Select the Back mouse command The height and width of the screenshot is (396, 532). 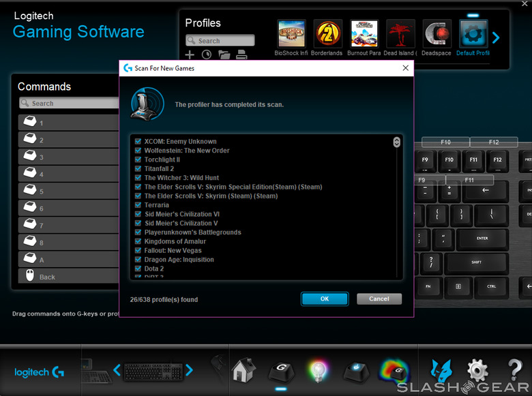coord(68,277)
